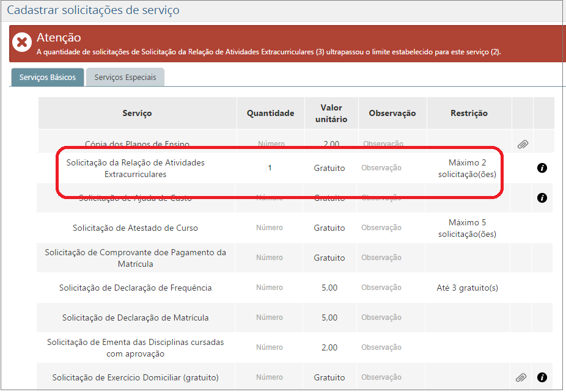The height and width of the screenshot is (392, 566).
Task: Focus the Número field for Atestado de Curso
Action: (270, 228)
